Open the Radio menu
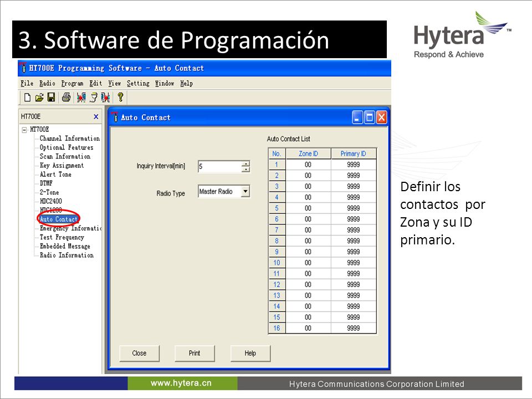This screenshot has width=532, height=399. (47, 83)
